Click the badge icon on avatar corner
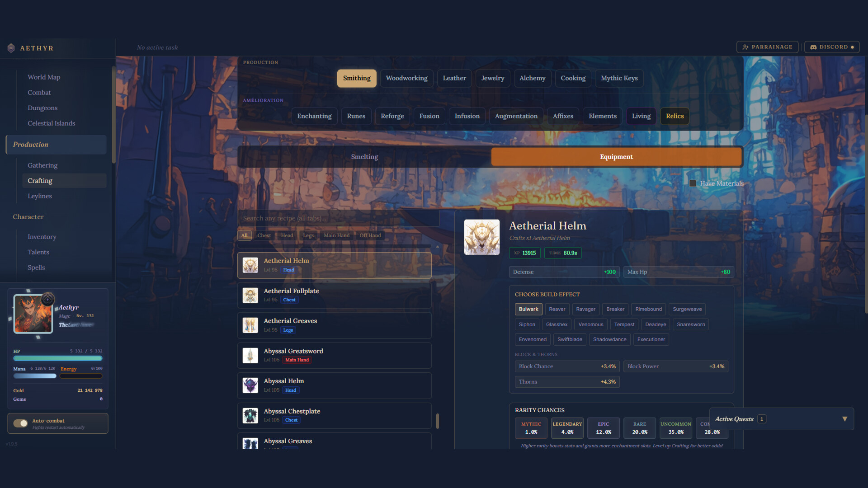Image resolution: width=868 pixels, height=488 pixels. (48, 299)
